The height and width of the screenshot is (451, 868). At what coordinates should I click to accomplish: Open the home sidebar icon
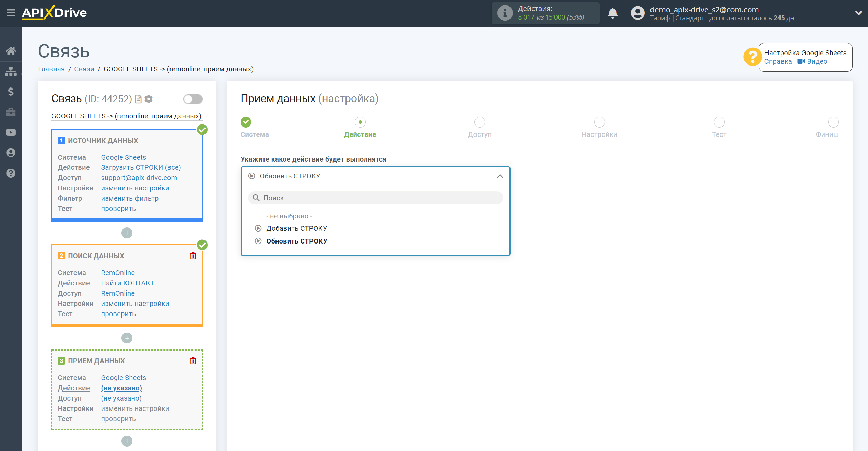pyautogui.click(x=11, y=51)
